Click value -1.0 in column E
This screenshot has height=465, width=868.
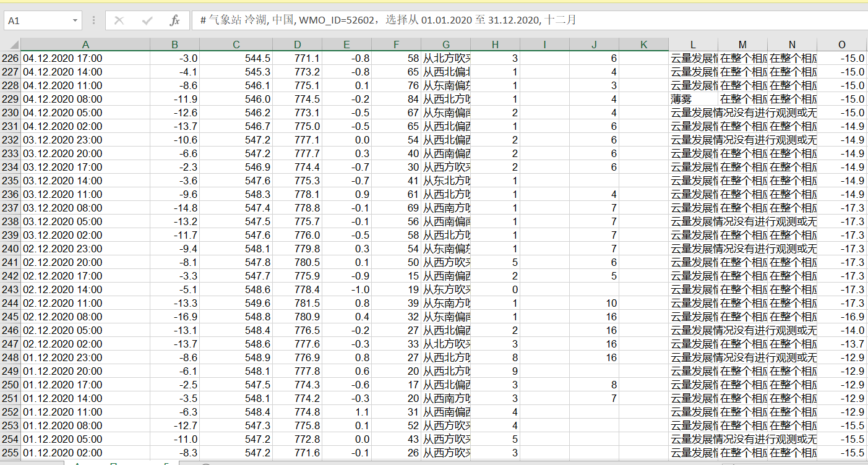coord(346,289)
